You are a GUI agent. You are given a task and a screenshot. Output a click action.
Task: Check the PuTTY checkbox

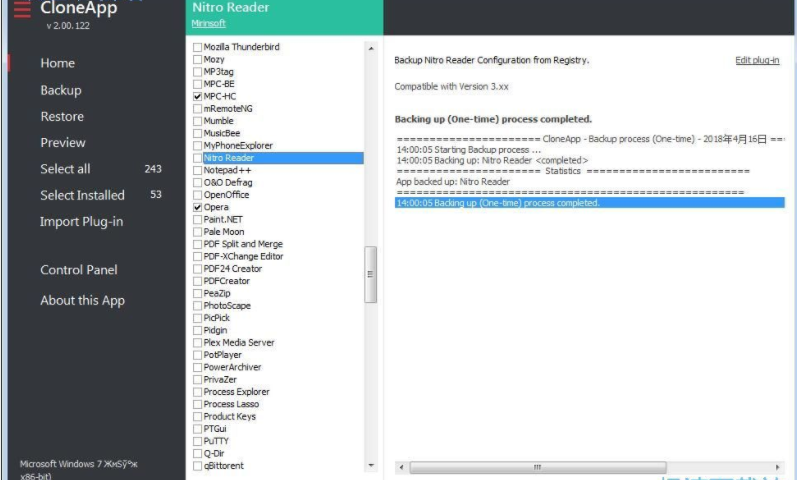point(198,441)
